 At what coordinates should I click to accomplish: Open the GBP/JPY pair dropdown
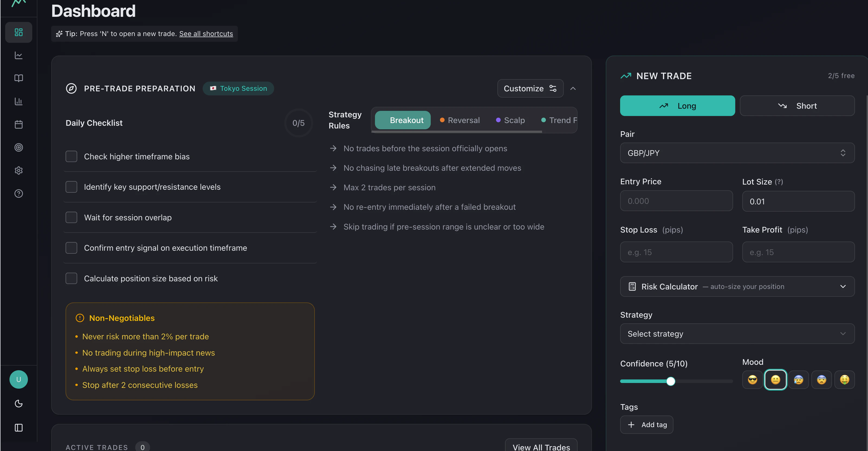[737, 153]
